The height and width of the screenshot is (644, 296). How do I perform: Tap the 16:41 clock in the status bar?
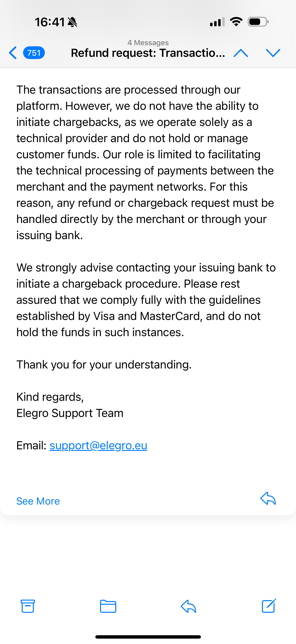pyautogui.click(x=50, y=22)
